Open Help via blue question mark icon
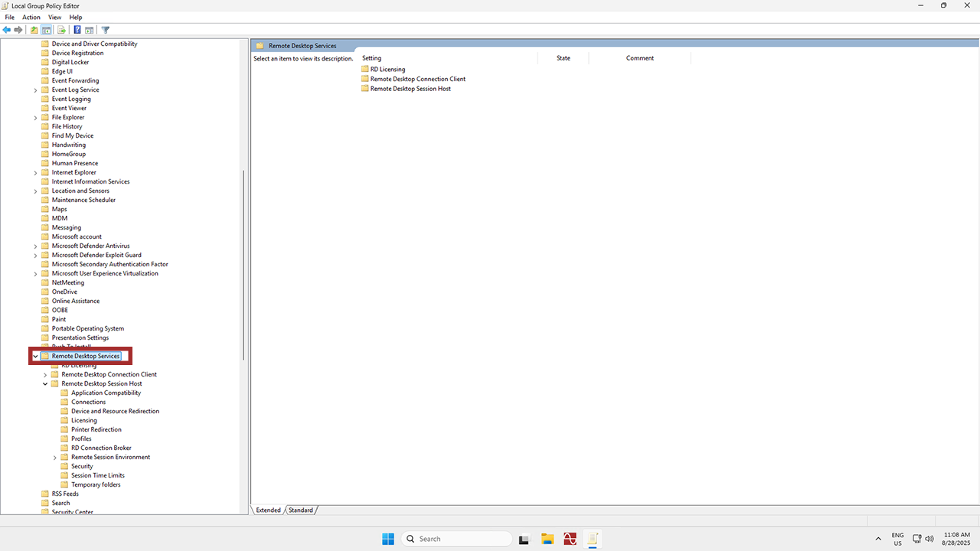The height and width of the screenshot is (551, 980). point(77,30)
